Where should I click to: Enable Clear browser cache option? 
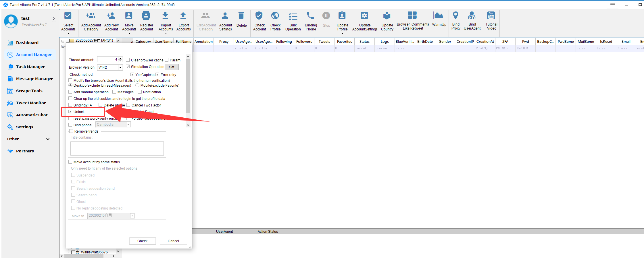128,60
